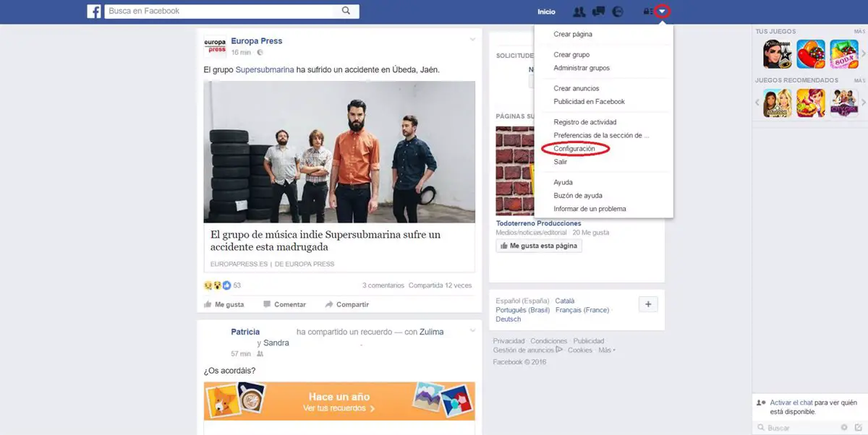This screenshot has height=435, width=868.
Task: Click the chat compose icon beside the gear
Action: 858,428
